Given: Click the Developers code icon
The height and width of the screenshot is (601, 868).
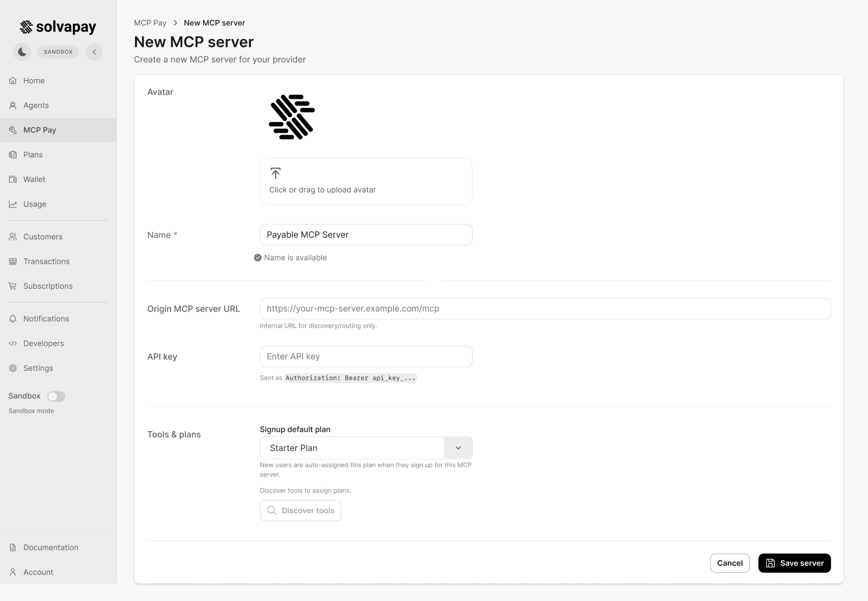Looking at the screenshot, I should (x=13, y=344).
